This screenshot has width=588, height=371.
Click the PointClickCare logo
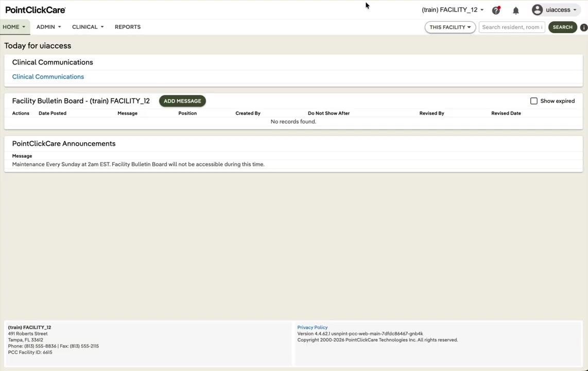(35, 10)
